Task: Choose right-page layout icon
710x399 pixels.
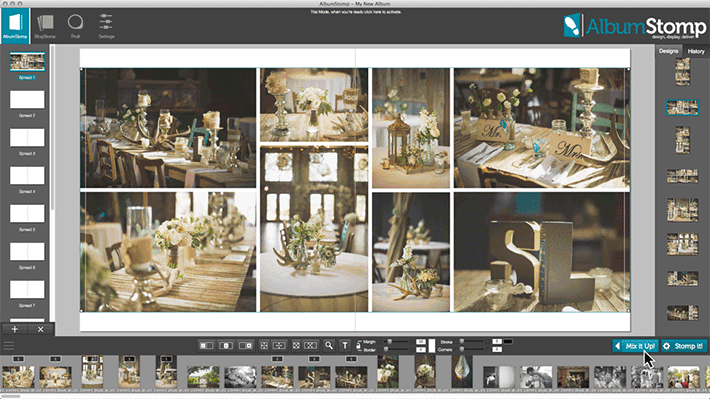Action: pyautogui.click(x=246, y=346)
